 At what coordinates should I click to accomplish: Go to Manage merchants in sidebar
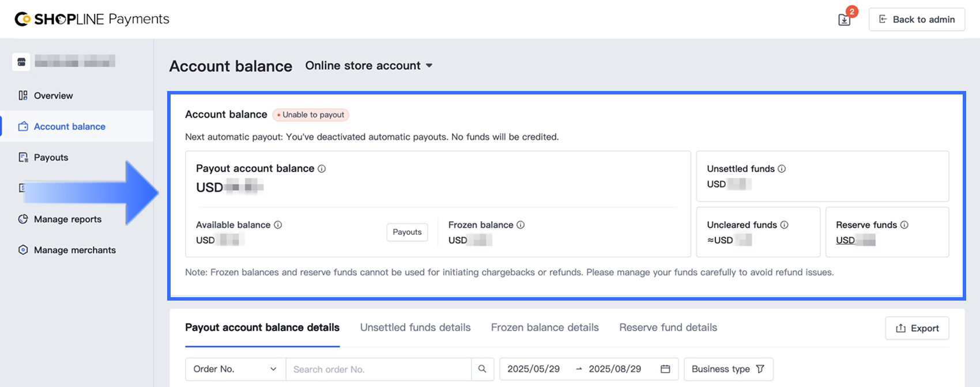74,250
